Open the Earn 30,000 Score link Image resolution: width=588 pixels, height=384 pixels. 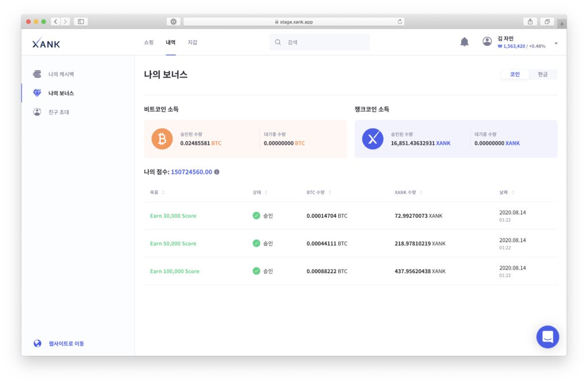click(x=173, y=216)
